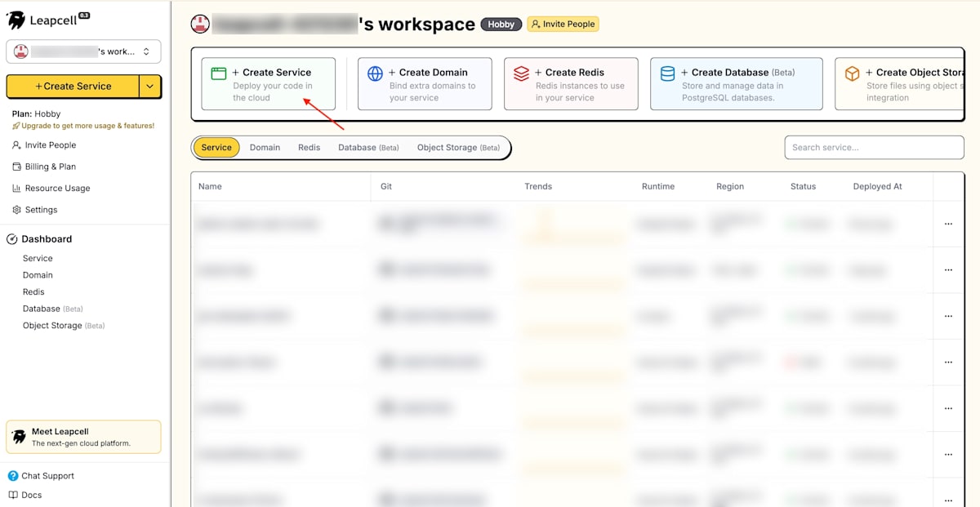980x507 pixels.
Task: Switch to the Object Storage (Beta) tab
Action: pyautogui.click(x=458, y=148)
